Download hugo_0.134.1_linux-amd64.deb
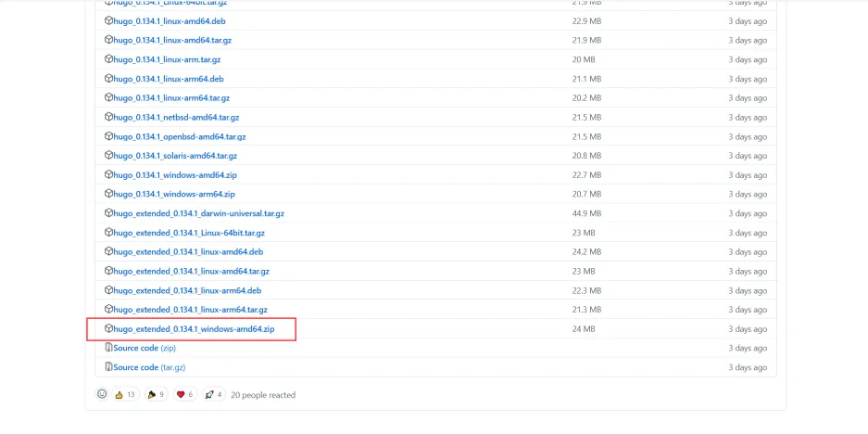Viewport: 868px width, 434px height. (169, 21)
